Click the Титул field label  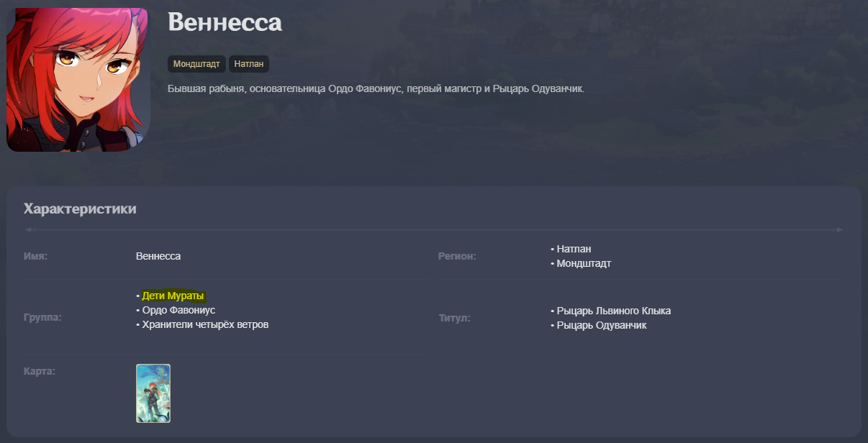click(x=454, y=317)
